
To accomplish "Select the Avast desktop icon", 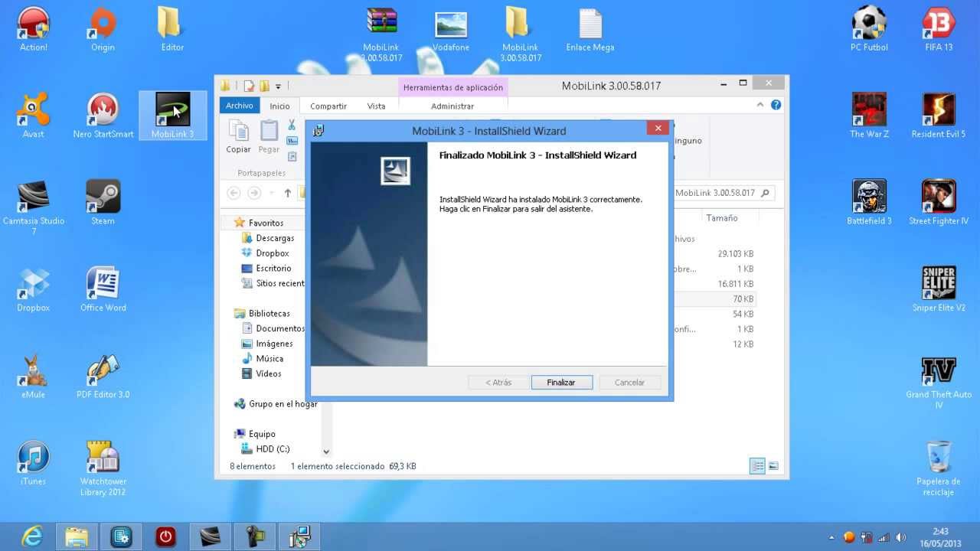I will [x=34, y=116].
